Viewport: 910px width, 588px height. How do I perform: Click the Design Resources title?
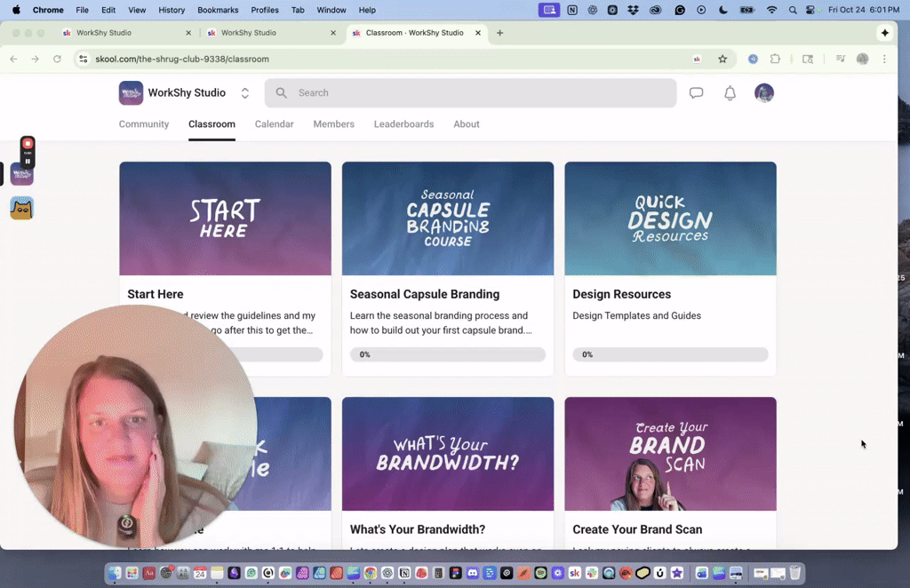[621, 294]
